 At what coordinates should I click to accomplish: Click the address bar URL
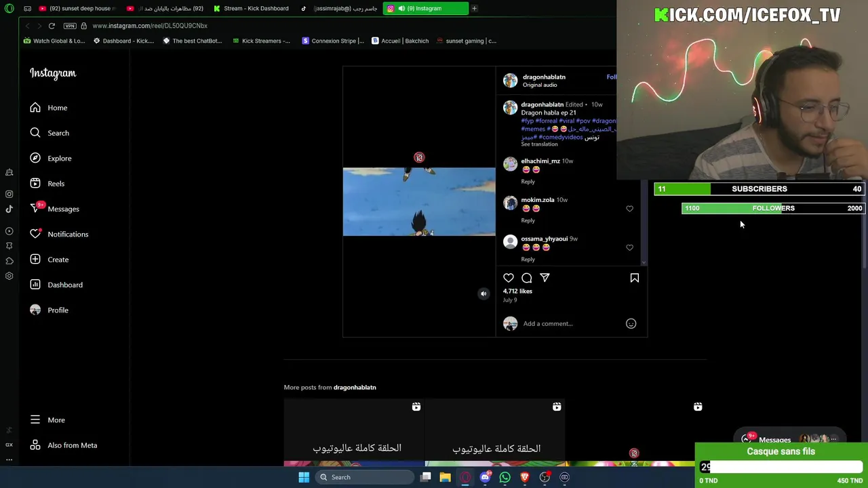pos(150,26)
